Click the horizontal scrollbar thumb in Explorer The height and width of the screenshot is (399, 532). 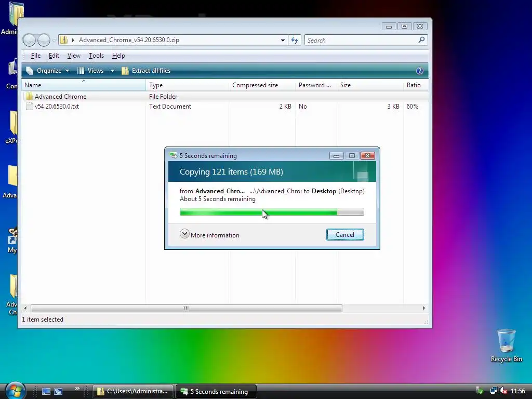tap(187, 308)
